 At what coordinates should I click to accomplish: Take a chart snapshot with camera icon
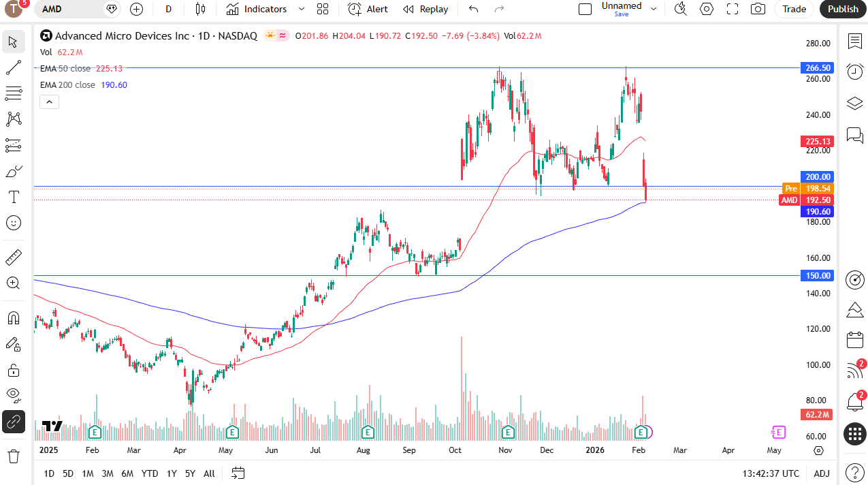point(758,9)
